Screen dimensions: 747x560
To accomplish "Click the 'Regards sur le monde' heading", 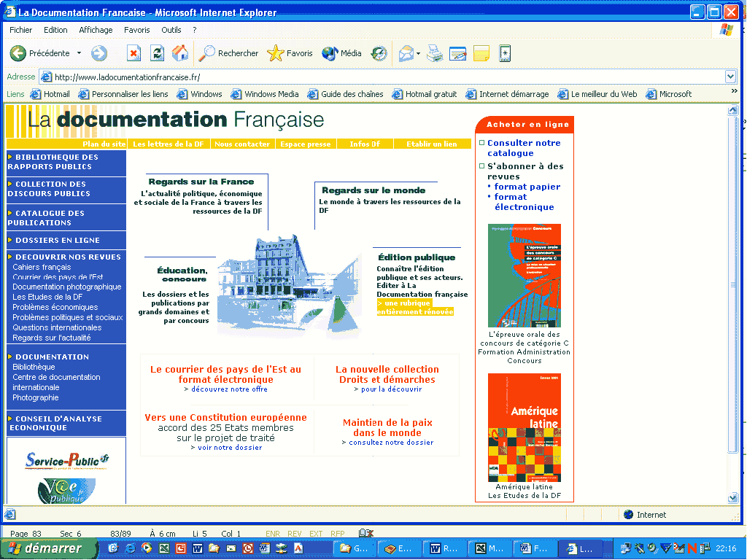I will pyautogui.click(x=373, y=190).
